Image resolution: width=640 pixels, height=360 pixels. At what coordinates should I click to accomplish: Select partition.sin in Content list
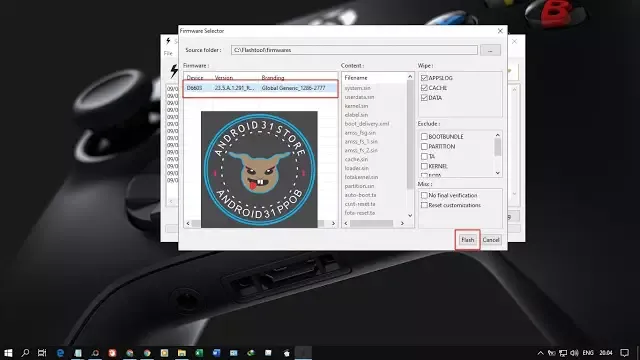click(359, 186)
